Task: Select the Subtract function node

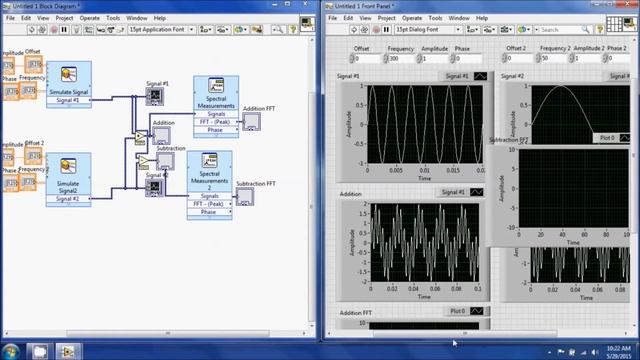Action: click(143, 162)
